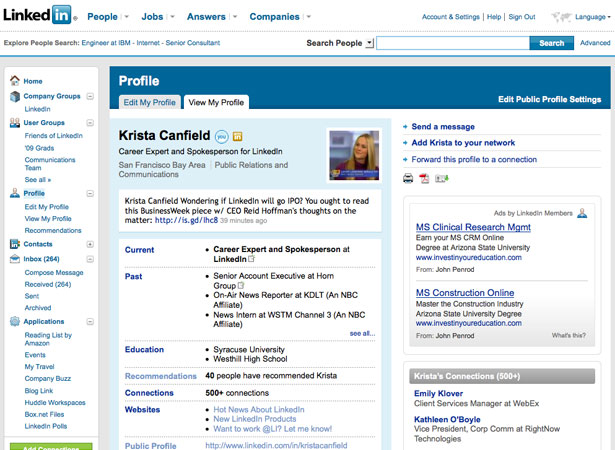Click company icon next to LinkedIn current position
615x450 pixels.
point(251,259)
